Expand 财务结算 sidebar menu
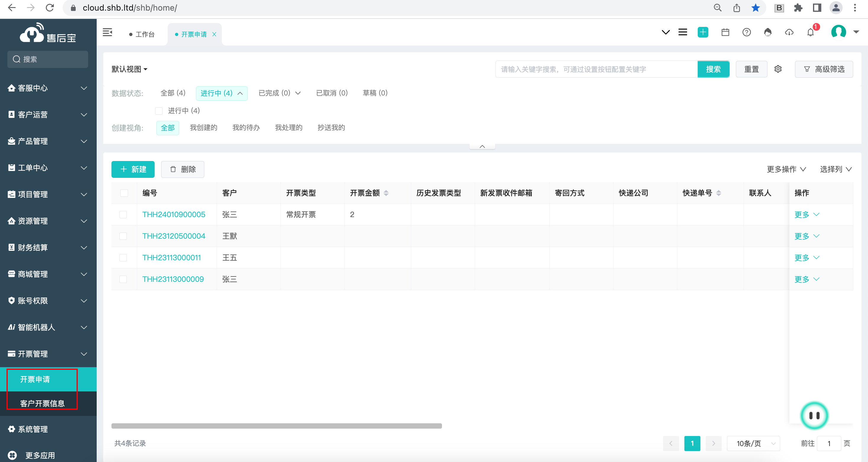Screen dimensions: 868x462 [48, 248]
